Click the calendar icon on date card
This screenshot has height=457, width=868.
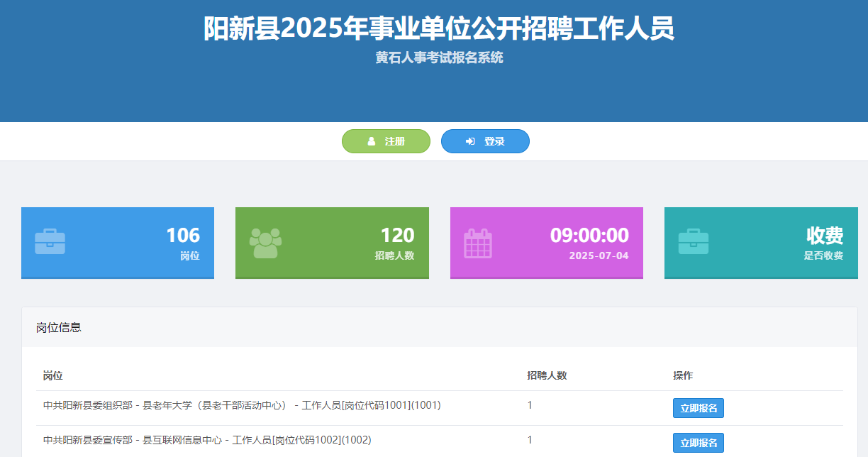478,243
